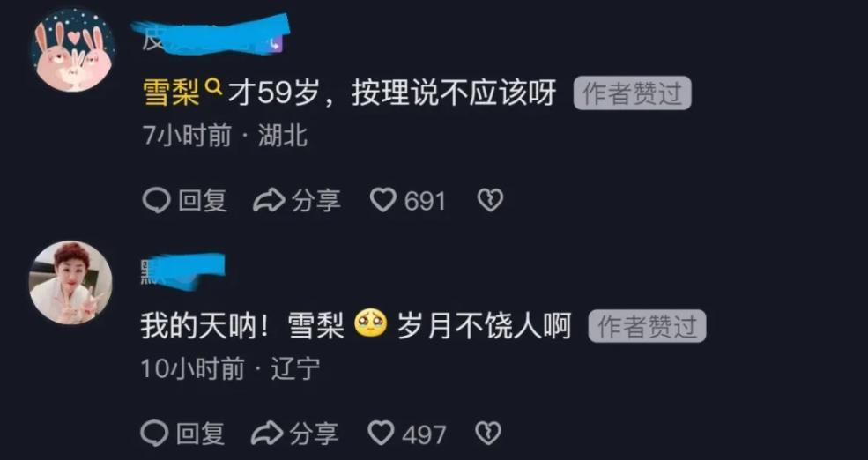Share the 岁月不饶人 comment via arrow icon
The image size is (868, 460).
(267, 434)
